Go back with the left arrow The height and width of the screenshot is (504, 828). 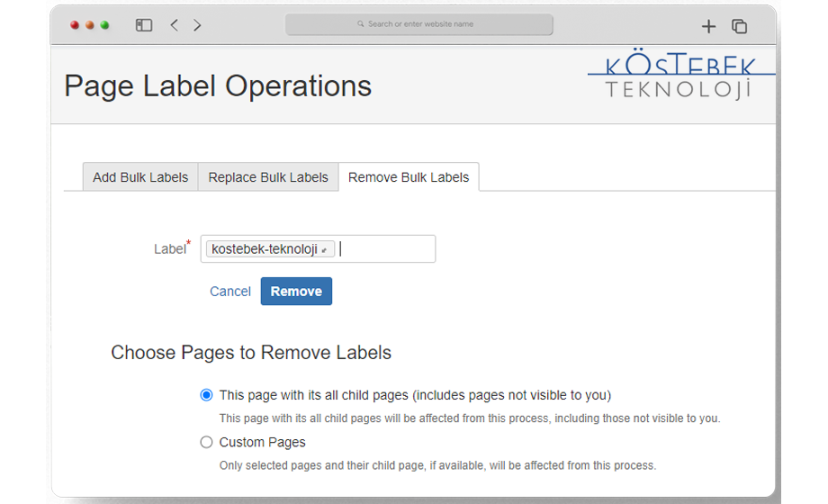click(175, 25)
